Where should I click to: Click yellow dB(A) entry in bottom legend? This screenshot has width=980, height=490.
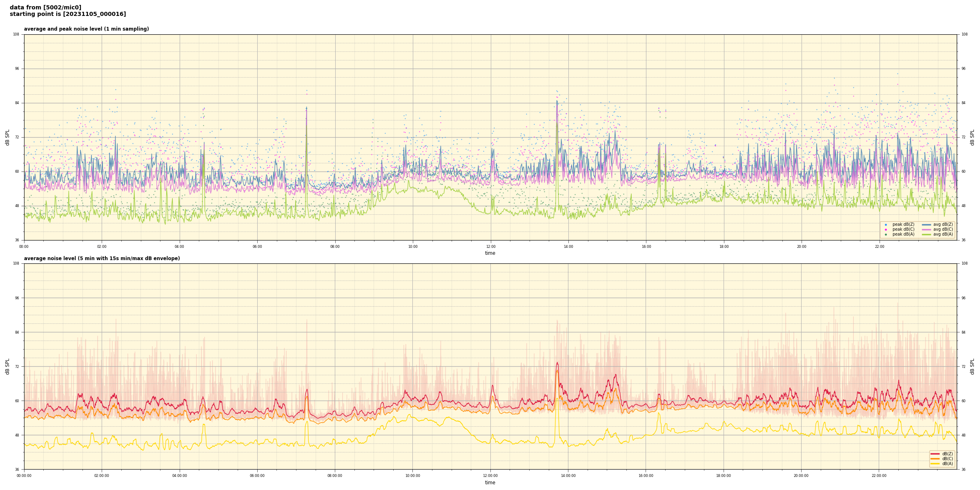pyautogui.click(x=935, y=463)
